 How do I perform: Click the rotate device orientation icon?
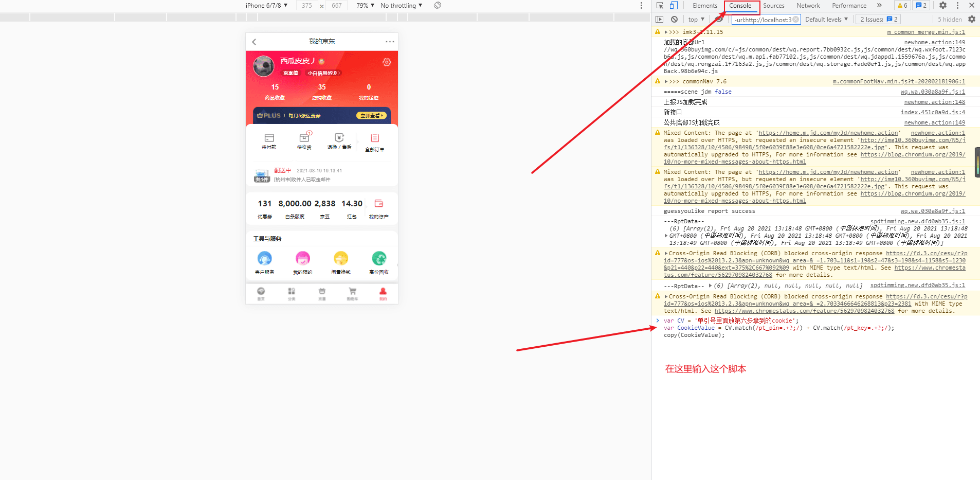pyautogui.click(x=438, y=6)
